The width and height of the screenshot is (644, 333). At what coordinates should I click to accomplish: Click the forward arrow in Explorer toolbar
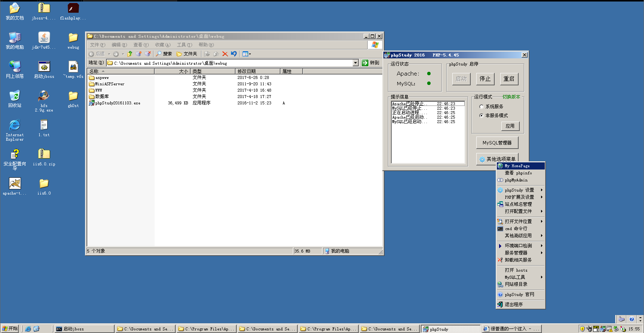pyautogui.click(x=116, y=54)
